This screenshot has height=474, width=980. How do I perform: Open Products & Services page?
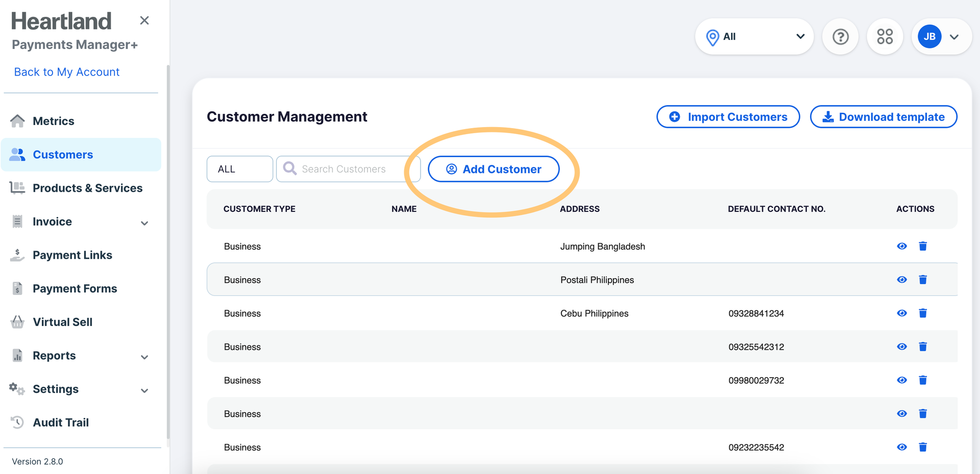[88, 188]
